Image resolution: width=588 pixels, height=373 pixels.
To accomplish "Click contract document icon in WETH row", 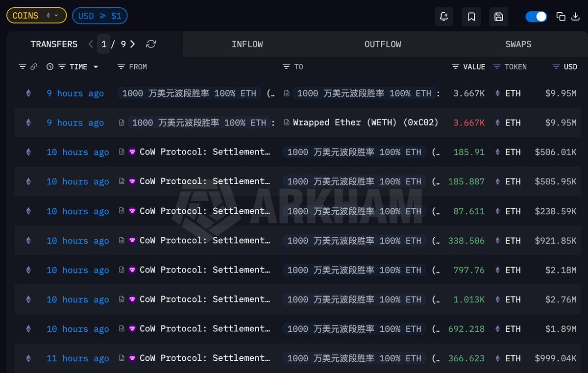I will click(287, 123).
